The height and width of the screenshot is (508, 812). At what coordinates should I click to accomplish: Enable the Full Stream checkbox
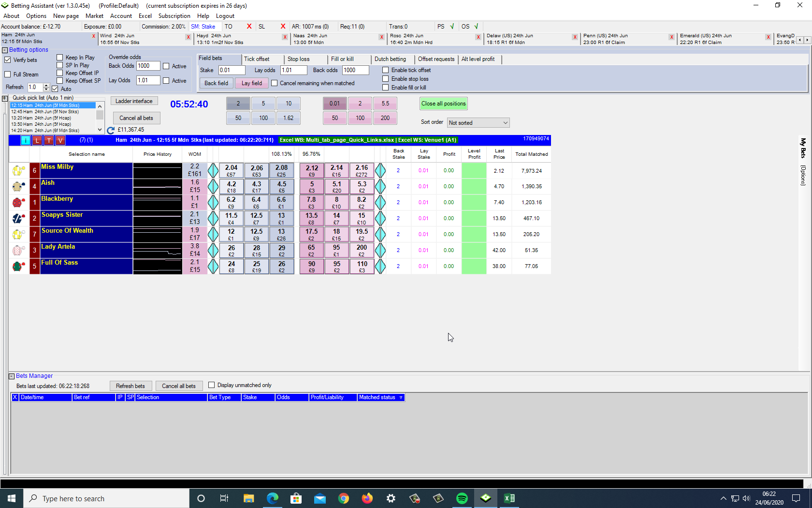(x=8, y=75)
